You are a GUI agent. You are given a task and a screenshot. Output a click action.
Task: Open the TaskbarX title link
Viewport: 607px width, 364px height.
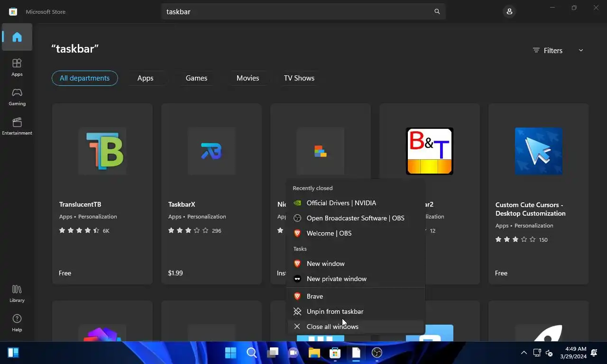(182, 204)
